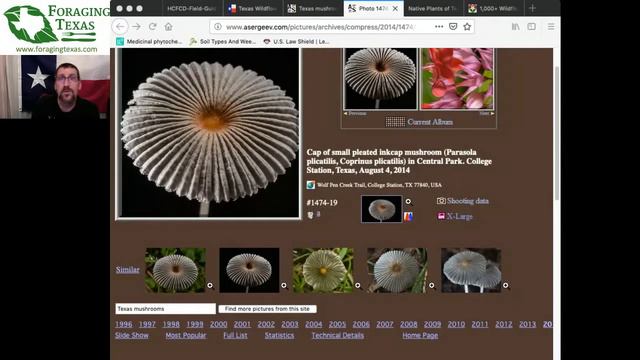Open the Firefox hamburger menu
The width and height of the screenshot is (640, 360).
(551, 27)
